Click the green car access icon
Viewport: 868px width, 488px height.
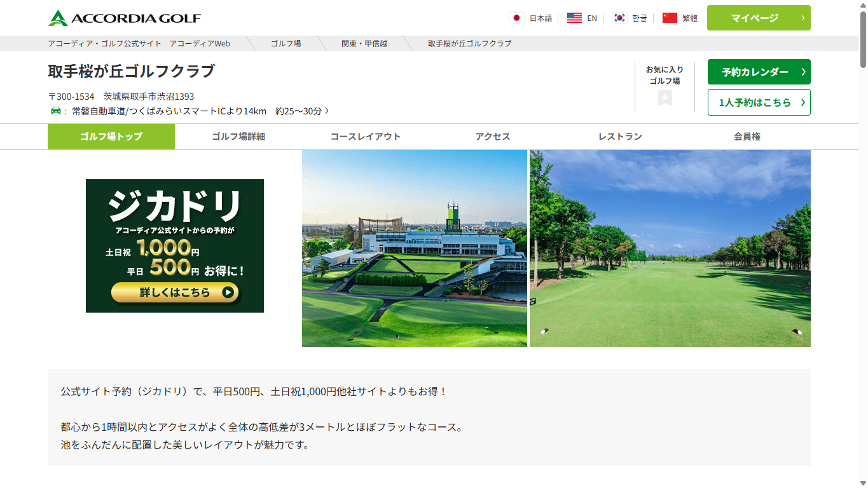click(x=55, y=111)
